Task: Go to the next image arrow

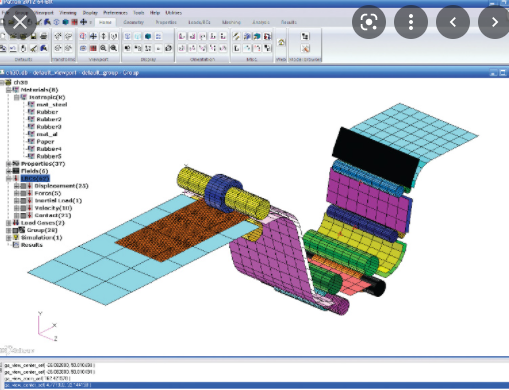Action: coord(495,22)
